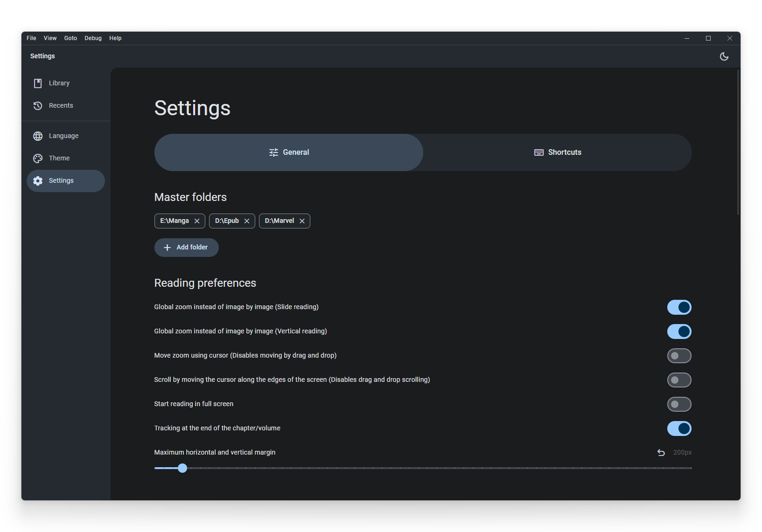Screen dimensions: 762x532
Task: Click the Settings gear icon in the sidebar
Action: (37, 181)
